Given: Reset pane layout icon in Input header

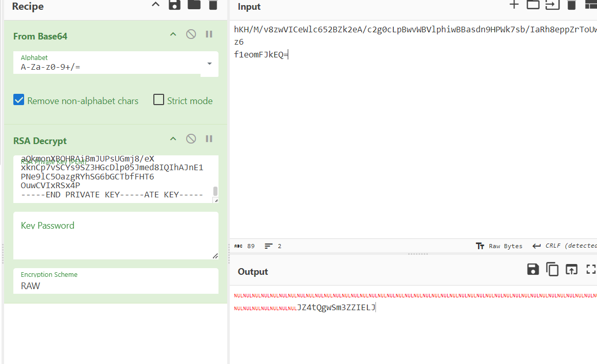Looking at the screenshot, I should tap(590, 5).
